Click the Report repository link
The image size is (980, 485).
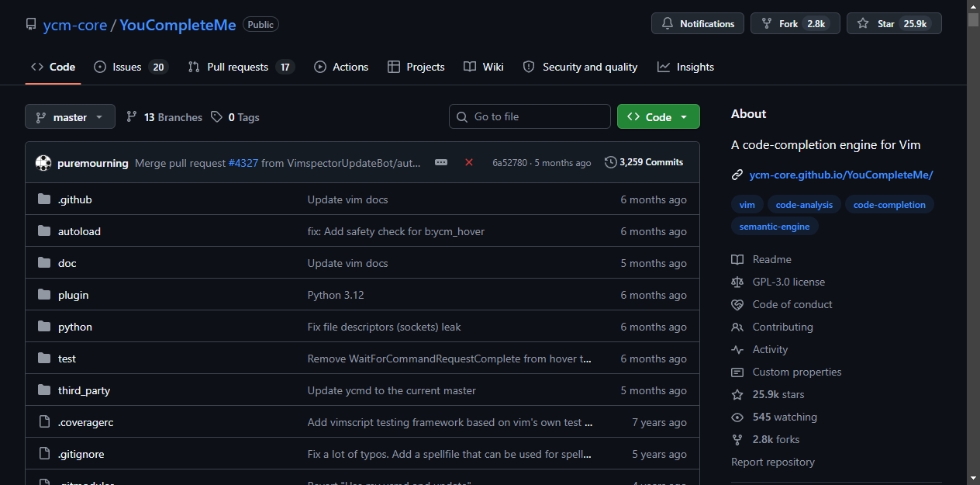pyautogui.click(x=773, y=462)
